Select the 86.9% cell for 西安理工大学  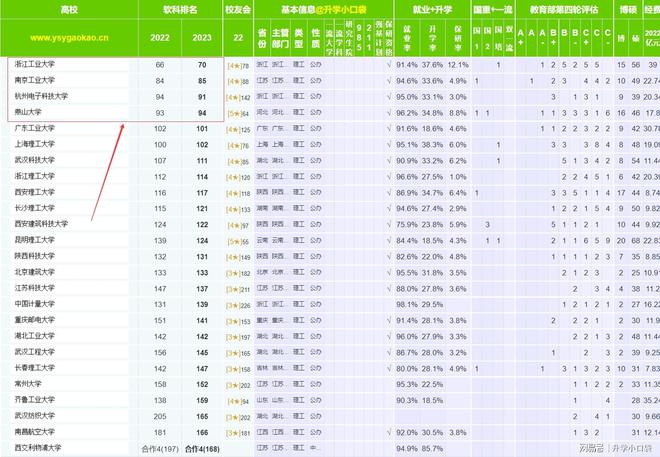pos(407,193)
